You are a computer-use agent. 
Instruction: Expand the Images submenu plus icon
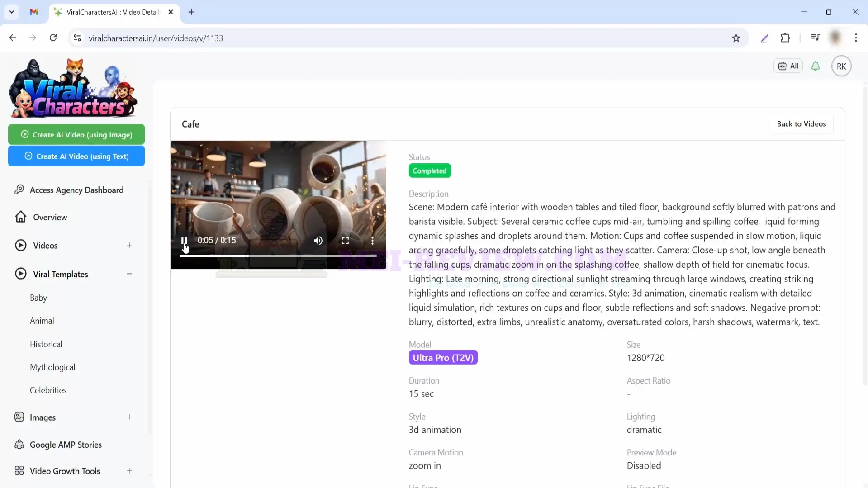pos(129,417)
